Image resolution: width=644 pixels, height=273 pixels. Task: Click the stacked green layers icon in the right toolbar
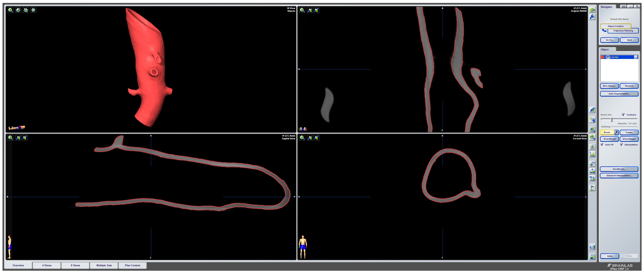(x=592, y=10)
